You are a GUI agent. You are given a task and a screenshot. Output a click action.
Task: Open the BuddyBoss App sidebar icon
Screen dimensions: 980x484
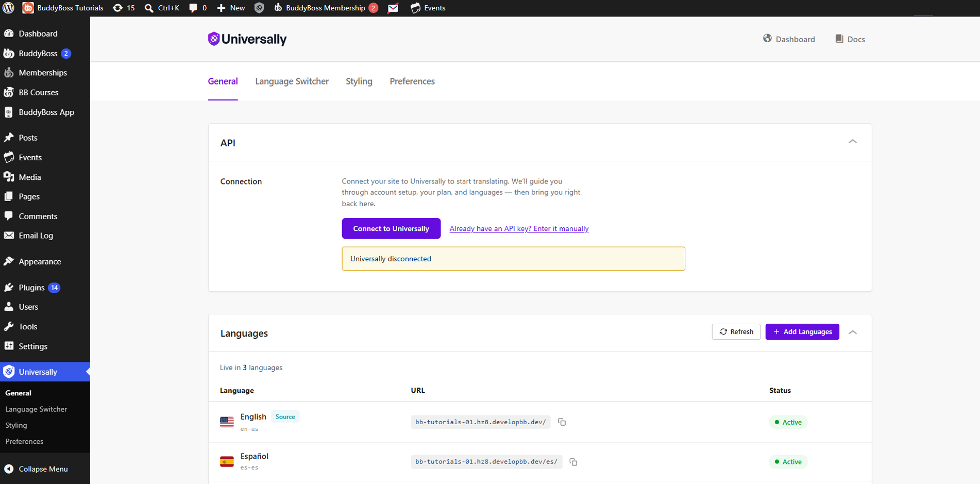pos(9,112)
